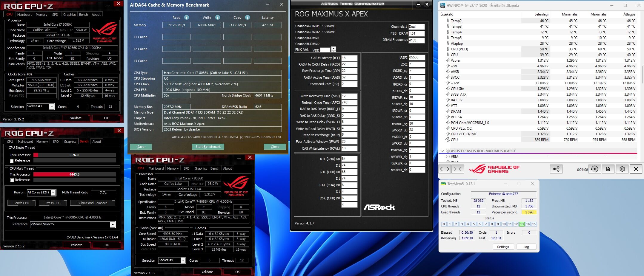Click the Copy info icon in AIDA64

tap(248, 17)
